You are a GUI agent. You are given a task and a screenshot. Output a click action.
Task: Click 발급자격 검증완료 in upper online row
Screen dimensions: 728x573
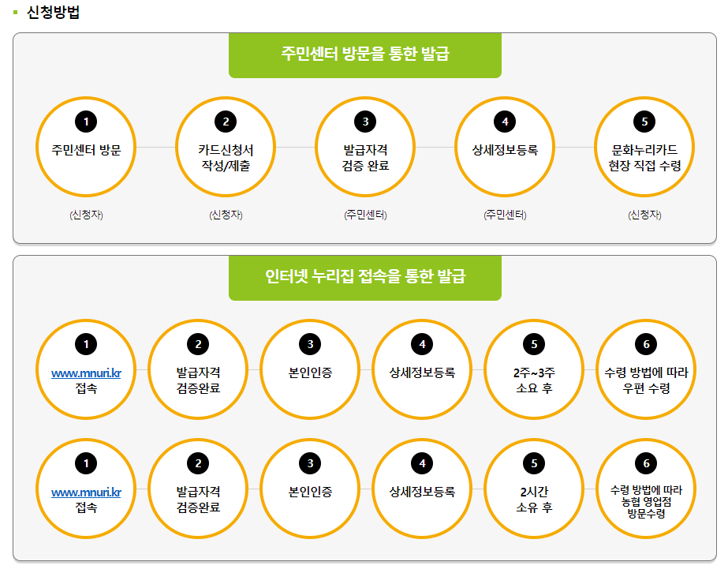click(198, 369)
